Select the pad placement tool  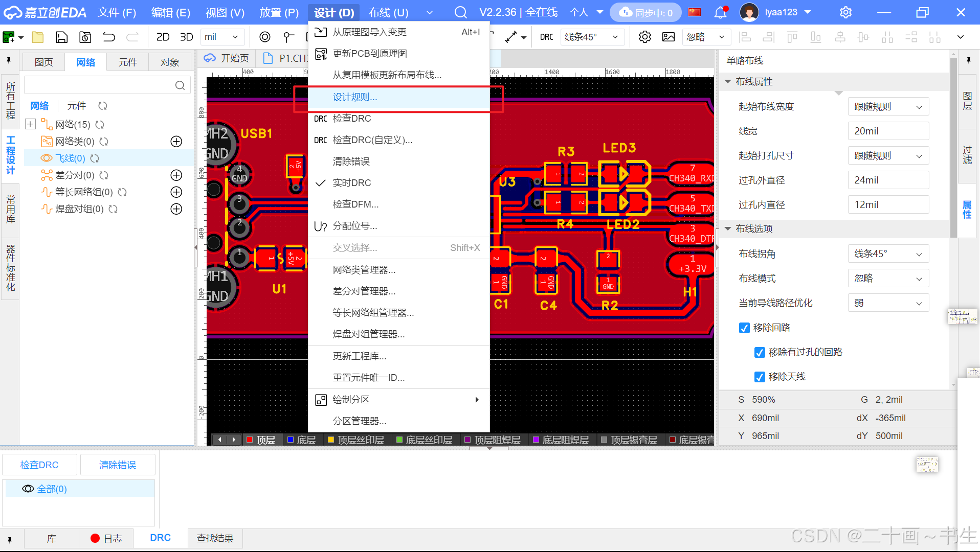click(x=265, y=37)
